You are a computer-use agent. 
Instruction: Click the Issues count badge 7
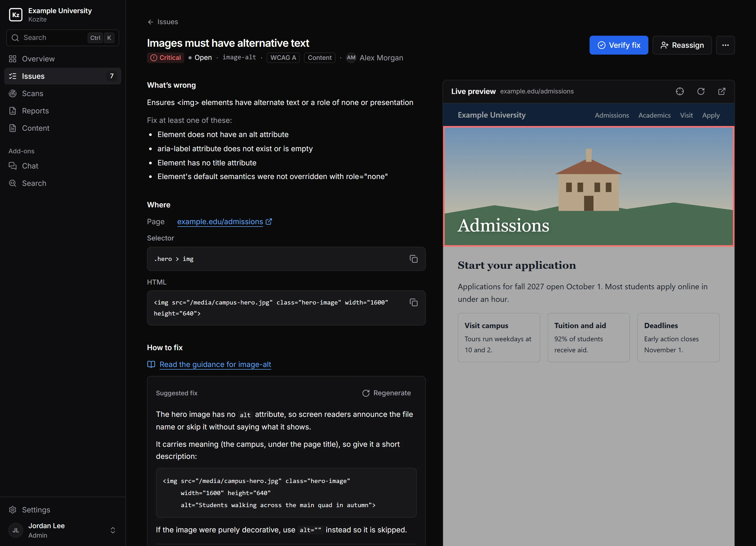click(x=112, y=76)
